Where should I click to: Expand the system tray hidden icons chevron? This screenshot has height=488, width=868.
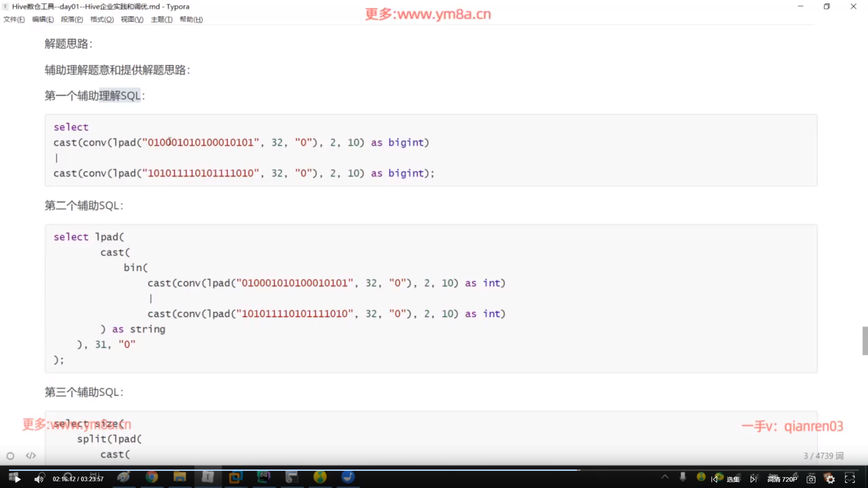click(x=665, y=477)
